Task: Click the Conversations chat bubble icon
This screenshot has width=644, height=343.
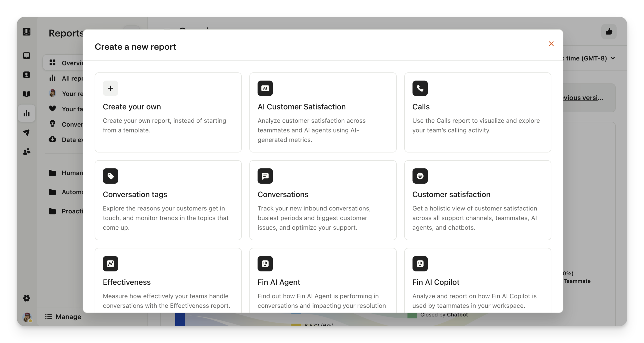Action: click(x=265, y=176)
